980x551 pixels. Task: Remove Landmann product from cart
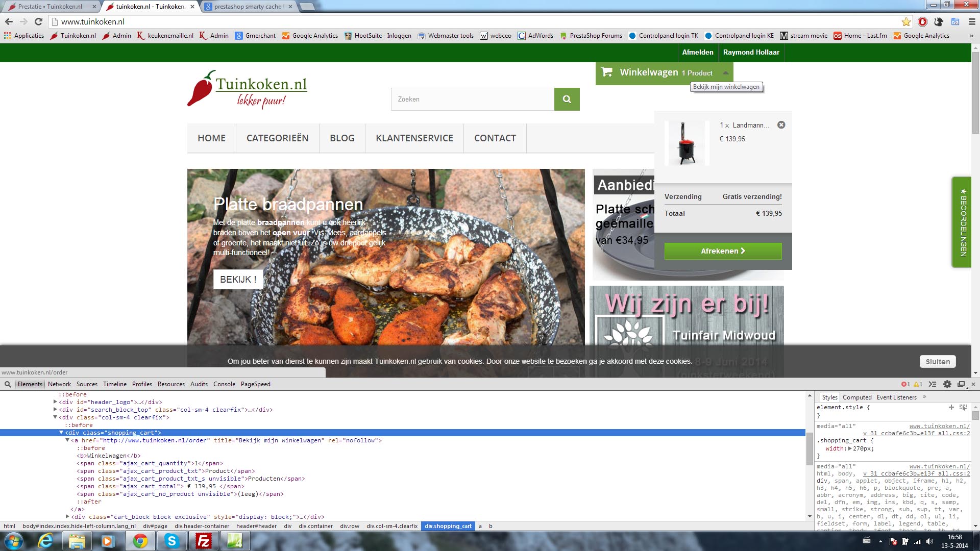tap(781, 125)
